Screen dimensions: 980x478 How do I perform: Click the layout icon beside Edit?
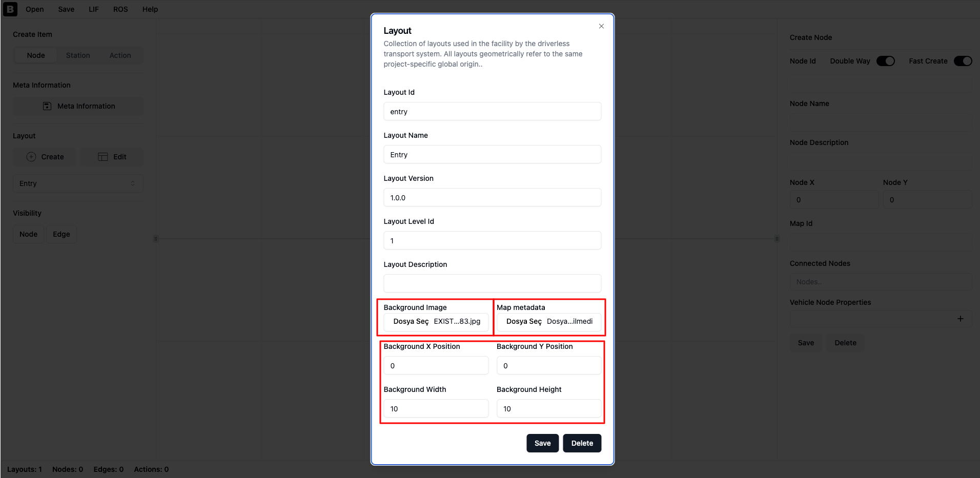103,157
